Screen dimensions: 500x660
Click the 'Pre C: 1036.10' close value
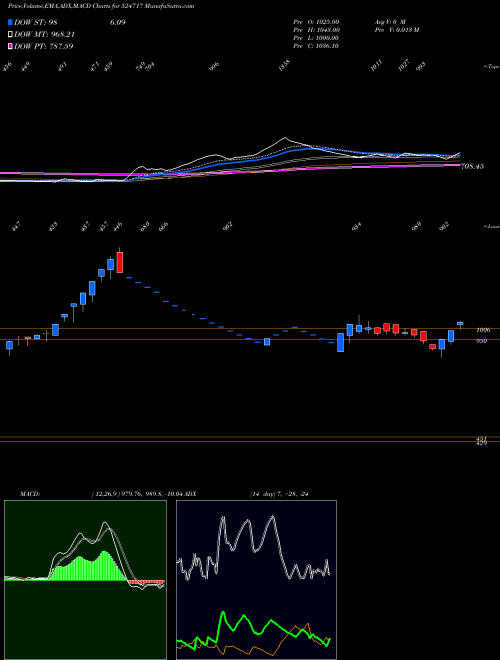pyautogui.click(x=316, y=46)
